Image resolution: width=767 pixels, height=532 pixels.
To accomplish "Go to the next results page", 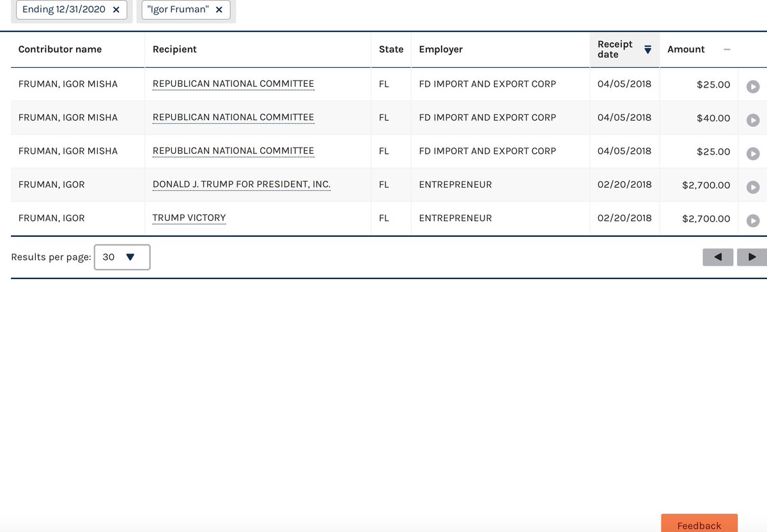I will 752,257.
